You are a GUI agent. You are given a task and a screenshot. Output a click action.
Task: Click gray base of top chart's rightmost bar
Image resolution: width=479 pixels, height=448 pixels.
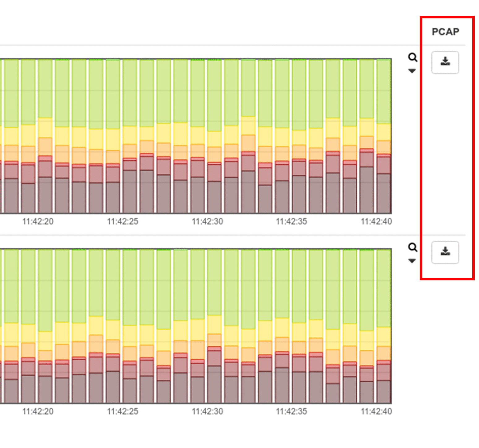coord(384,193)
